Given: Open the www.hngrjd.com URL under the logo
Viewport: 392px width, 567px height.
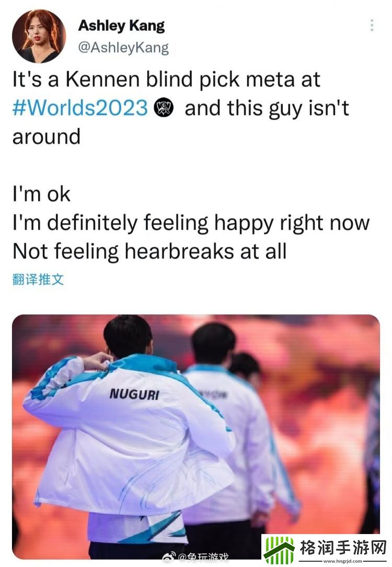Looking at the screenshot, I should tap(342, 561).
